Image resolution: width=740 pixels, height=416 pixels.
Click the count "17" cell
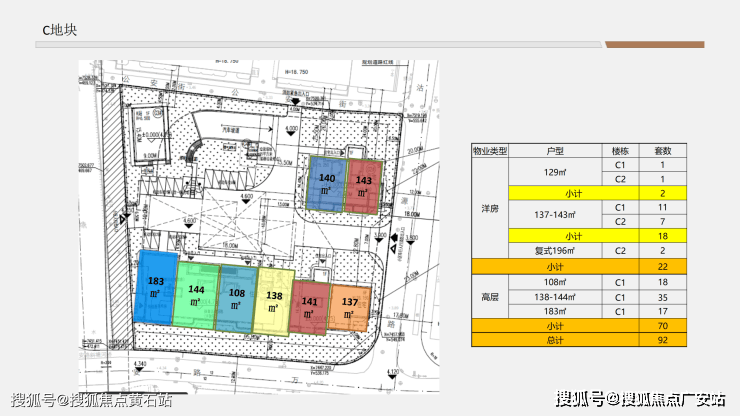click(x=663, y=311)
